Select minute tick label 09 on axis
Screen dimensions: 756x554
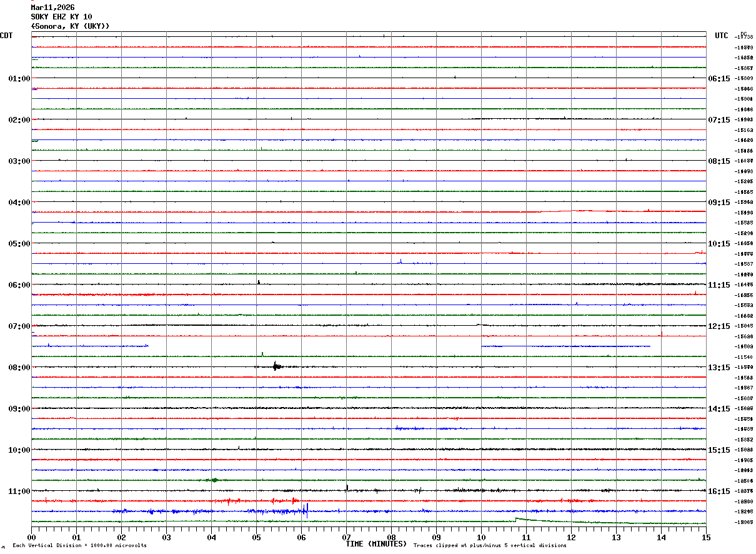click(x=436, y=537)
